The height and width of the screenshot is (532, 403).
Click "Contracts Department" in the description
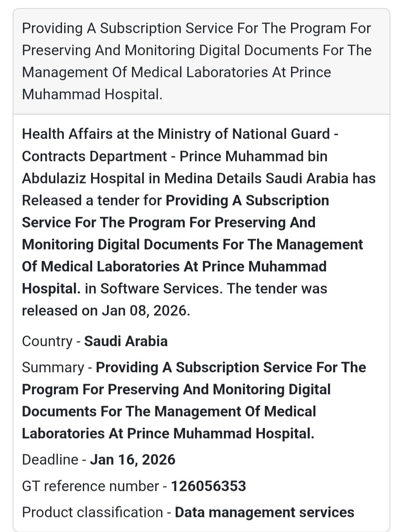(x=94, y=156)
